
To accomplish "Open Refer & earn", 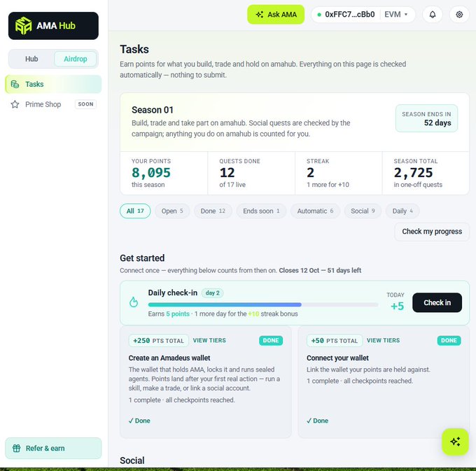I will point(53,448).
